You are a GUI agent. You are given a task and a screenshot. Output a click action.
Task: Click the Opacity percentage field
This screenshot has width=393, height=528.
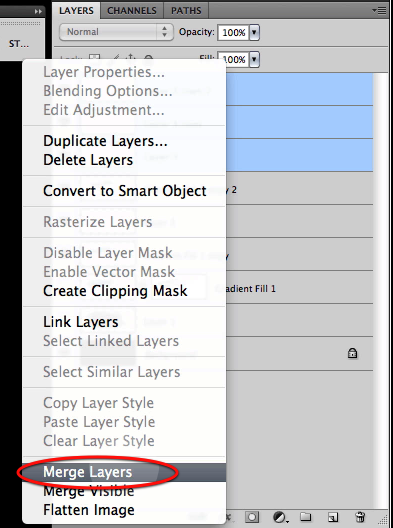tap(233, 32)
